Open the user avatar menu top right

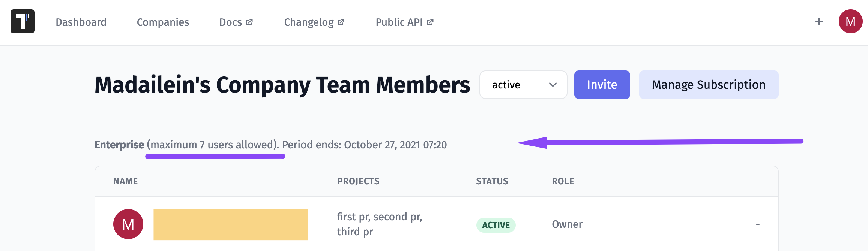point(850,21)
